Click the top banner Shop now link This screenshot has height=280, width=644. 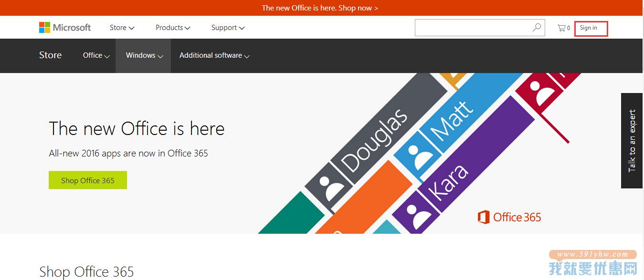tap(358, 8)
